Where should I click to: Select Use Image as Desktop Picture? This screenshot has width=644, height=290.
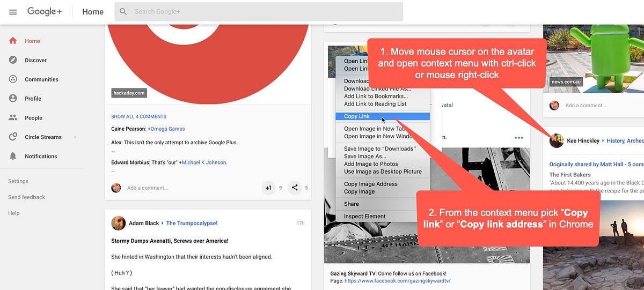(383, 172)
